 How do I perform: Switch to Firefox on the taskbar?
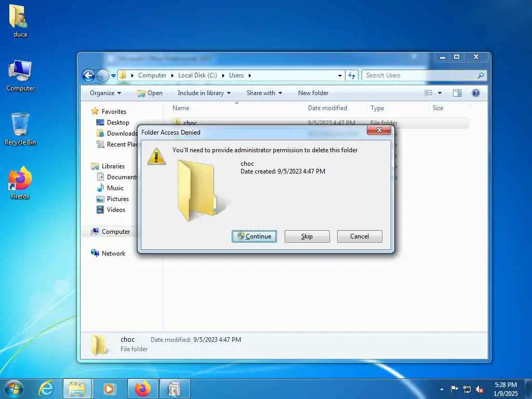[x=142, y=389]
